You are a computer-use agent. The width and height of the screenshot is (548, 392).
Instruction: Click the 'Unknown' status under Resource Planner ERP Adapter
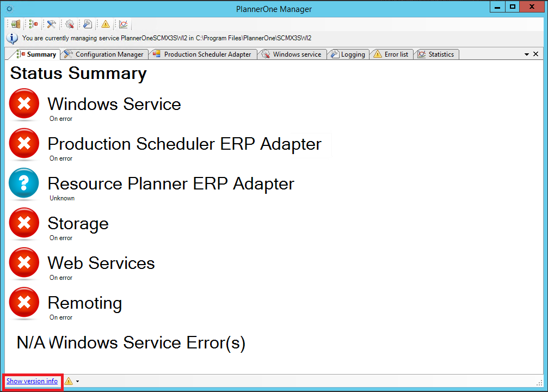click(62, 198)
